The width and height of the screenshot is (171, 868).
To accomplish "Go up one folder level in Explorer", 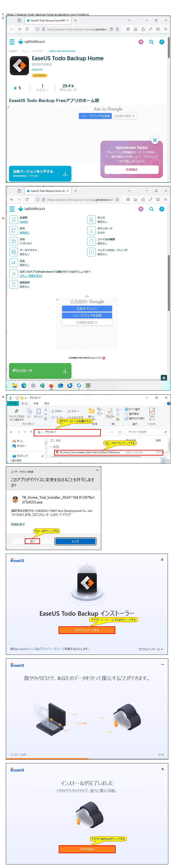I will click(x=31, y=432).
